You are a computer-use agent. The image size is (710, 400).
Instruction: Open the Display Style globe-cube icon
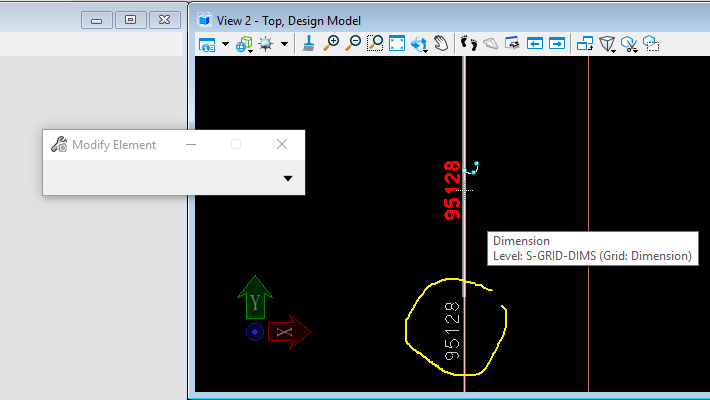click(244, 44)
